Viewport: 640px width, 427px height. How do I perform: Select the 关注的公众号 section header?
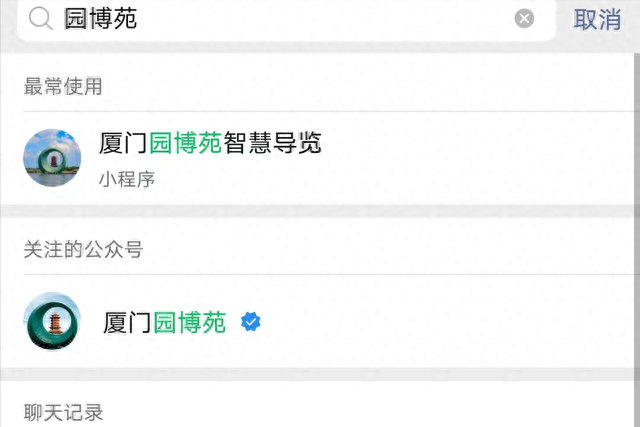click(x=83, y=249)
